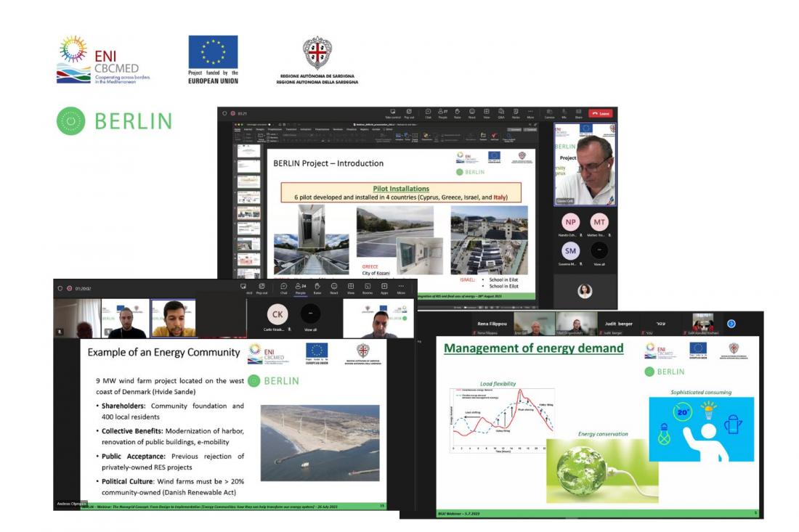Image resolution: width=799 pixels, height=532 pixels.
Task: Open Apps in bottom-left meeting toolbar
Action: tap(384, 289)
